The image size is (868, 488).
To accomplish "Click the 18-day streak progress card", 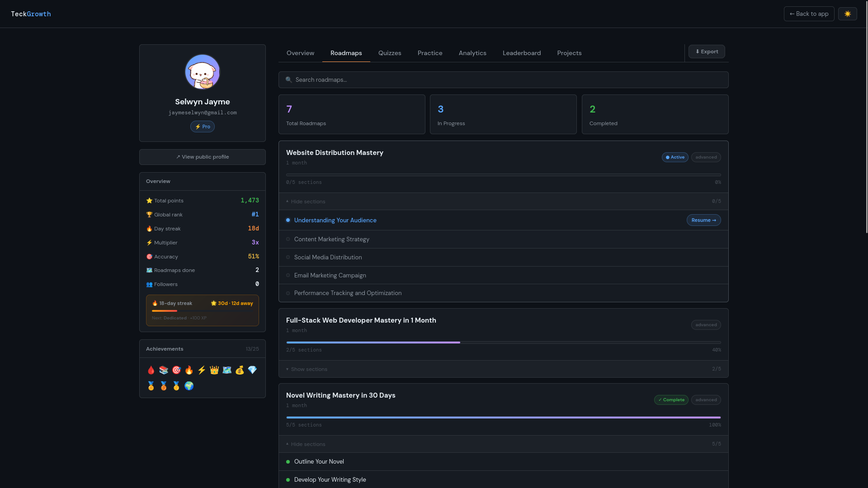I will (203, 310).
